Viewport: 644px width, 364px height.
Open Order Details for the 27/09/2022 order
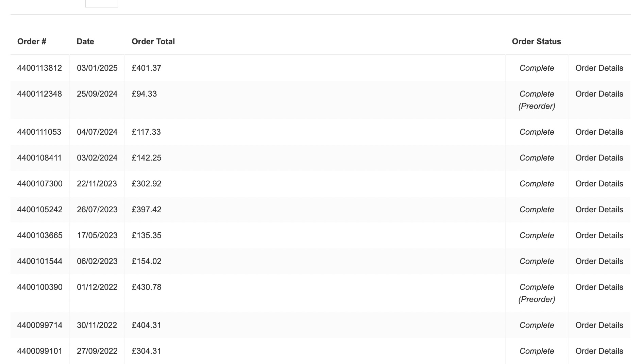pyautogui.click(x=599, y=351)
